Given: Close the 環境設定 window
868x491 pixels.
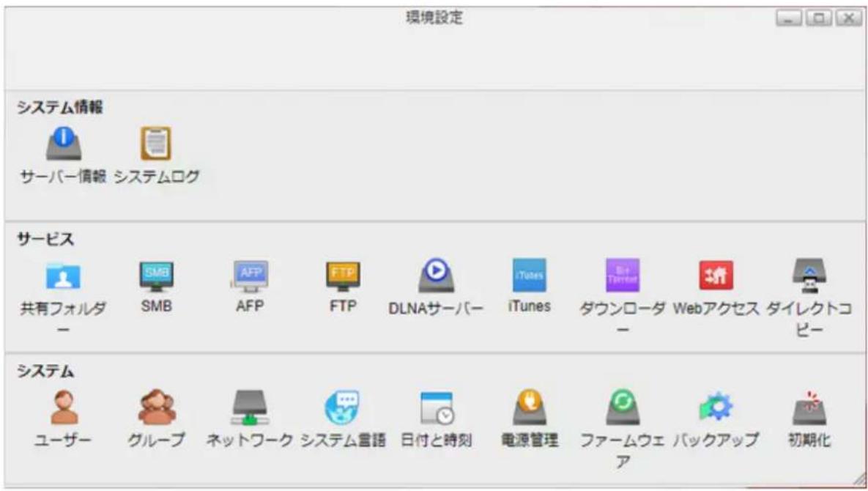Looking at the screenshot, I should click(849, 18).
